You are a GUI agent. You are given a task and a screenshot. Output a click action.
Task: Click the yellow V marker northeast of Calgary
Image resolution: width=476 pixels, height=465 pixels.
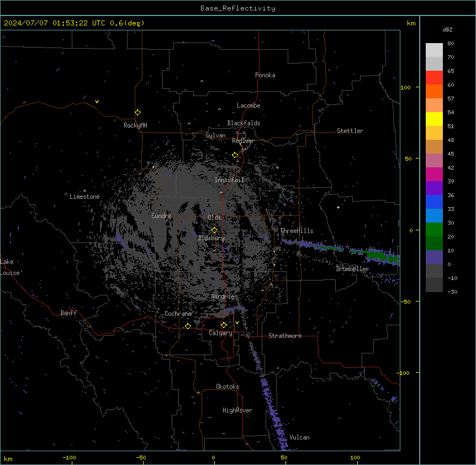(x=237, y=323)
